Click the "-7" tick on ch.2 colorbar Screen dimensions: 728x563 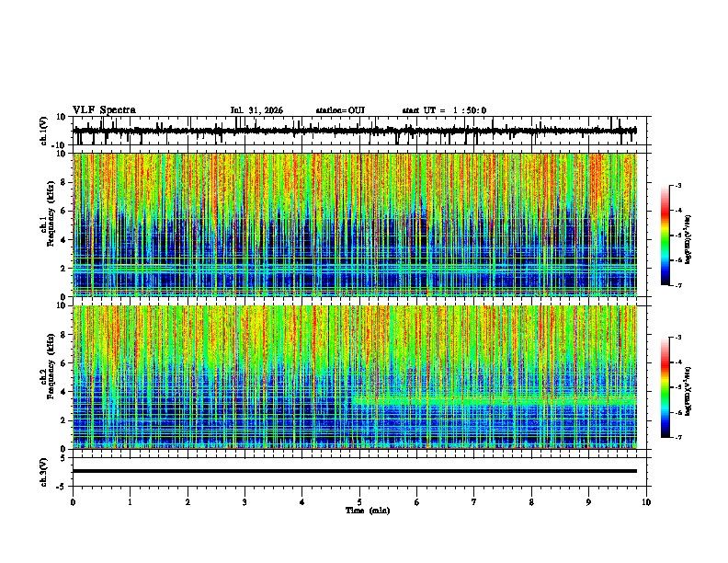point(678,437)
